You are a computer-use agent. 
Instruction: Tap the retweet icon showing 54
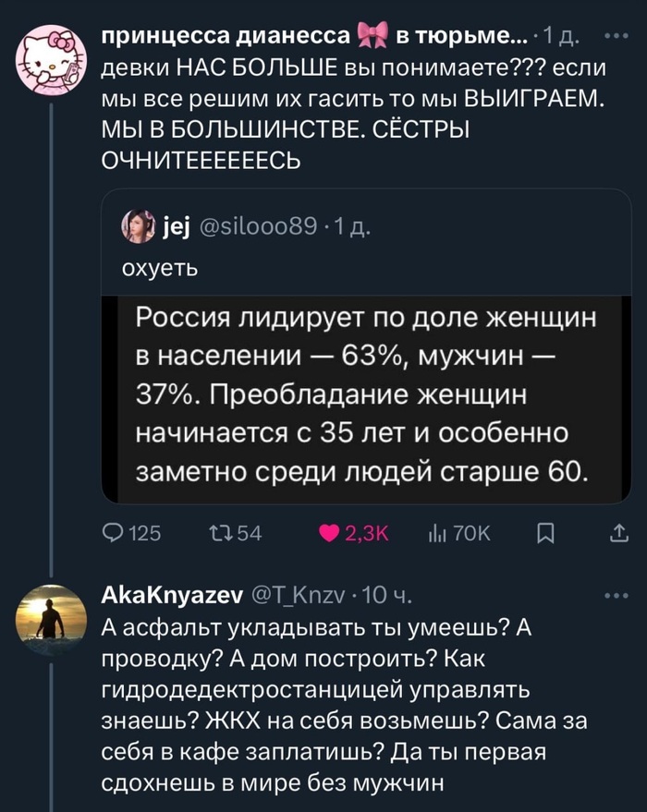(x=220, y=532)
